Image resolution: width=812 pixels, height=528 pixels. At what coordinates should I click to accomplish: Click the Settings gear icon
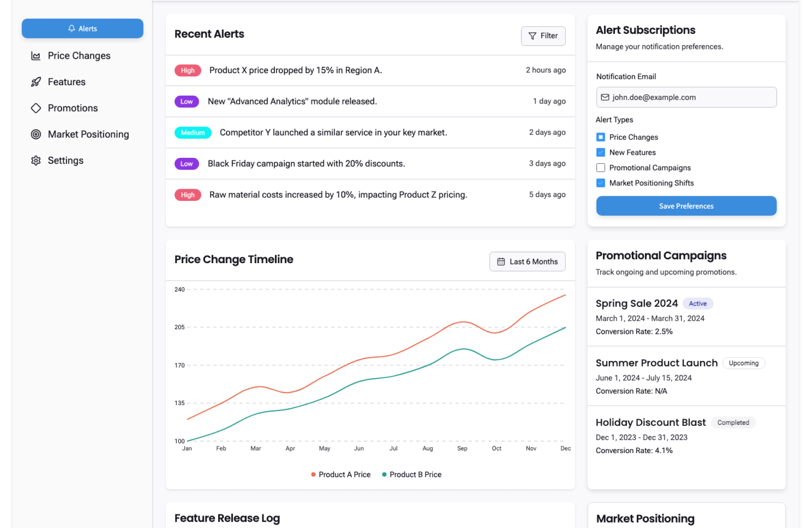coord(36,161)
